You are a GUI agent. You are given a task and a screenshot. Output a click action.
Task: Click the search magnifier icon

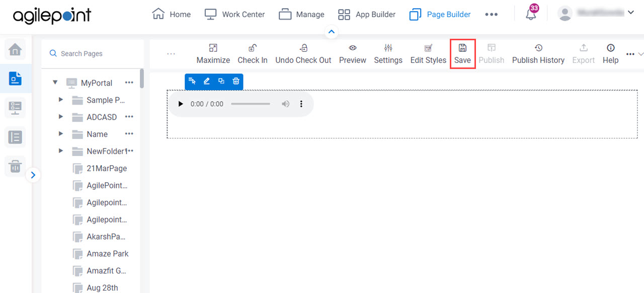53,53
